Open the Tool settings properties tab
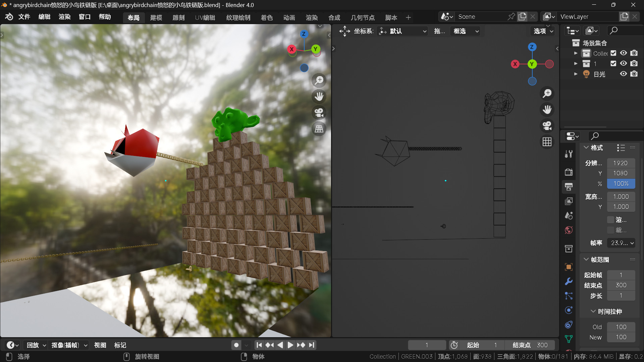644x362 pixels. (x=569, y=154)
